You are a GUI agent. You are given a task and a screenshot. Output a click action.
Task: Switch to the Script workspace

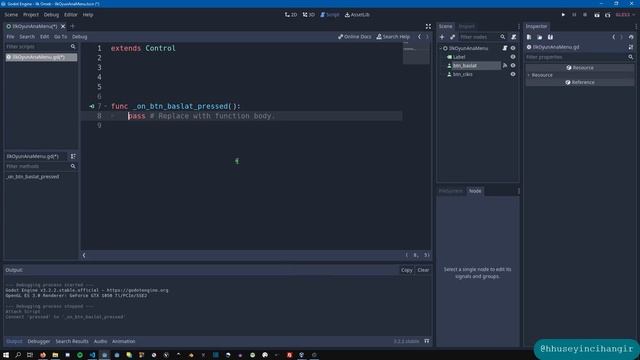pyautogui.click(x=330, y=15)
